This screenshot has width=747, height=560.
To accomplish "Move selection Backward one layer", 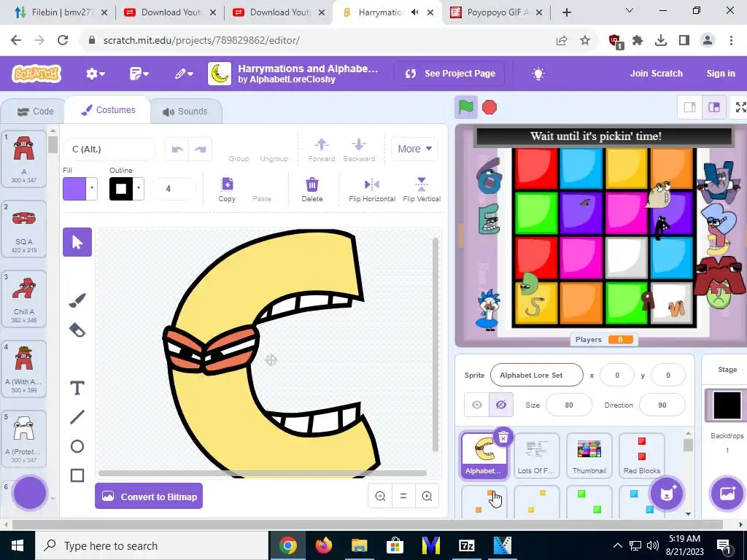I will coord(359,149).
